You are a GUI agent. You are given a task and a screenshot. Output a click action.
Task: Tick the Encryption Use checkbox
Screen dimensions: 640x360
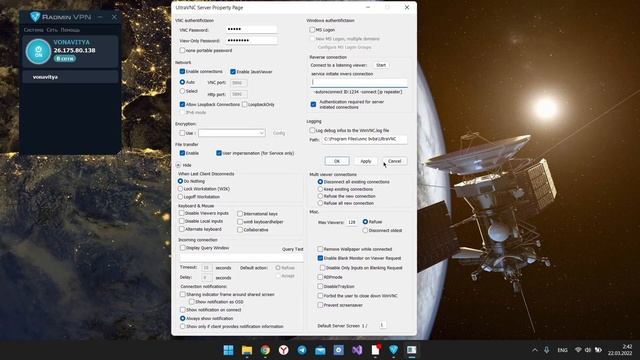(x=182, y=133)
